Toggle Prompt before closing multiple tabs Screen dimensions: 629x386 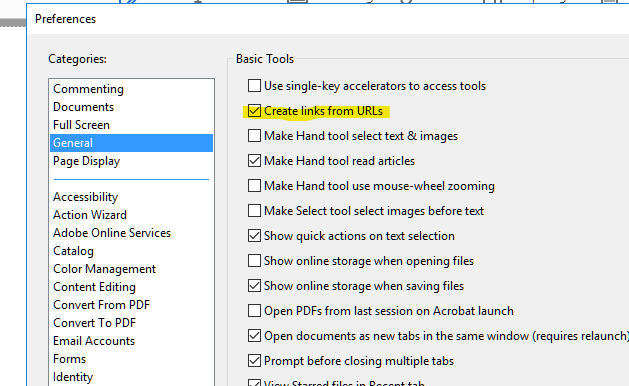(254, 361)
